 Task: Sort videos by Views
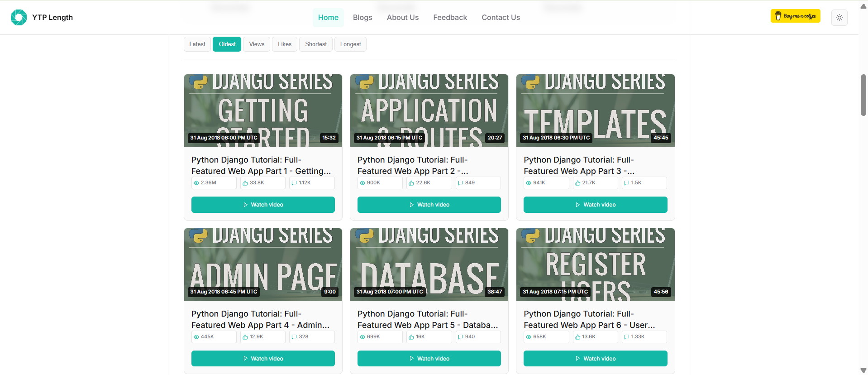click(x=257, y=44)
